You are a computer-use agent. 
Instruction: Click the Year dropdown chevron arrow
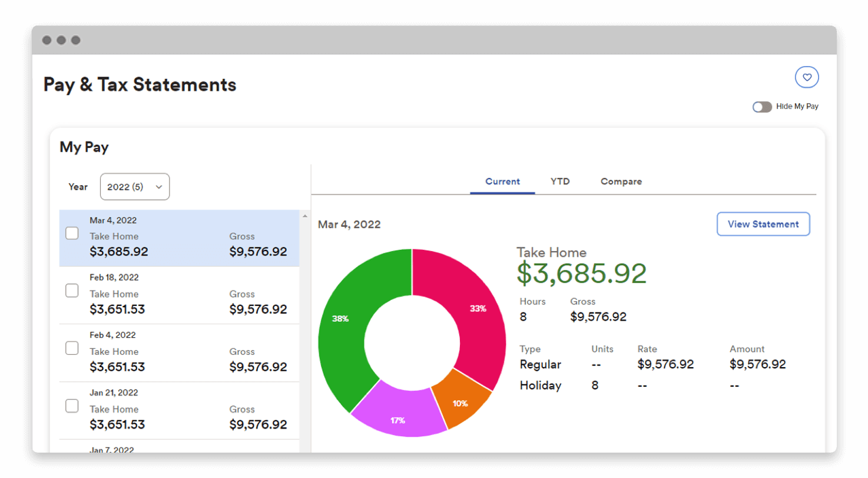click(158, 186)
